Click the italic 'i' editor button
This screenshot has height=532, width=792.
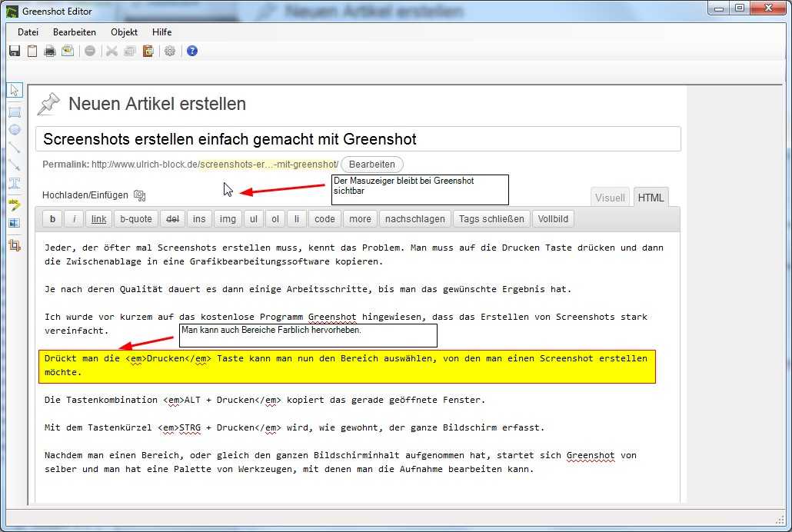75,219
